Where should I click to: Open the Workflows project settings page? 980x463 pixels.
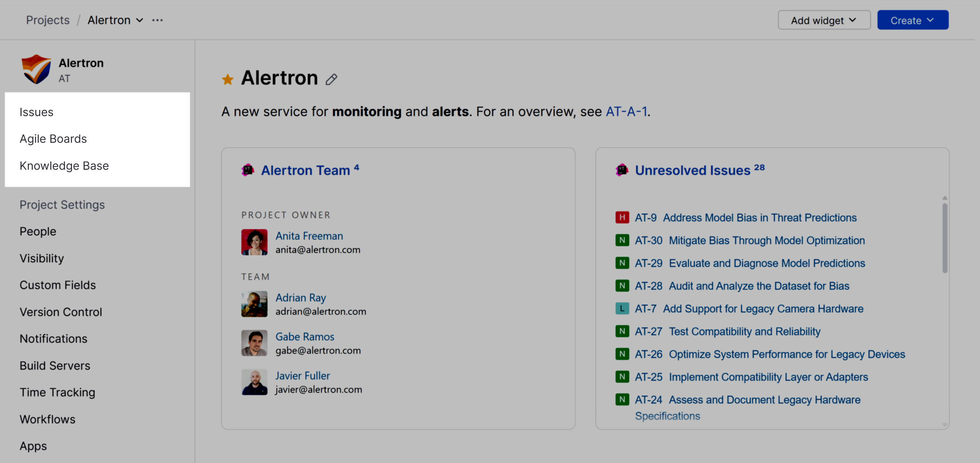[x=48, y=419]
